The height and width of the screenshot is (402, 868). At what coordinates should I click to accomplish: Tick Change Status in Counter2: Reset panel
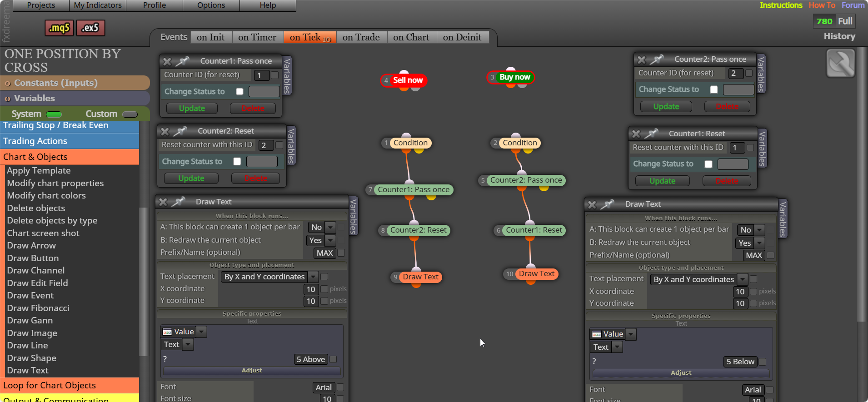pyautogui.click(x=237, y=161)
